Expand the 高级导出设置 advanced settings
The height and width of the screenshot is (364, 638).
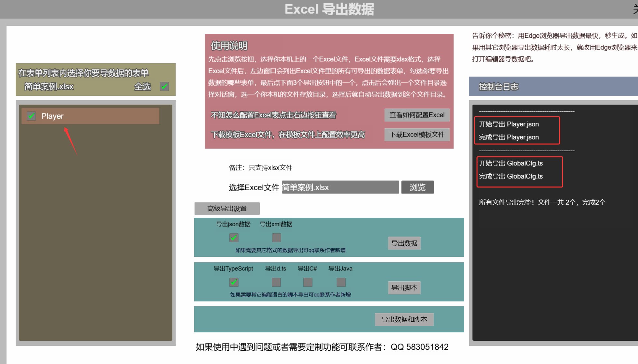pos(227,209)
